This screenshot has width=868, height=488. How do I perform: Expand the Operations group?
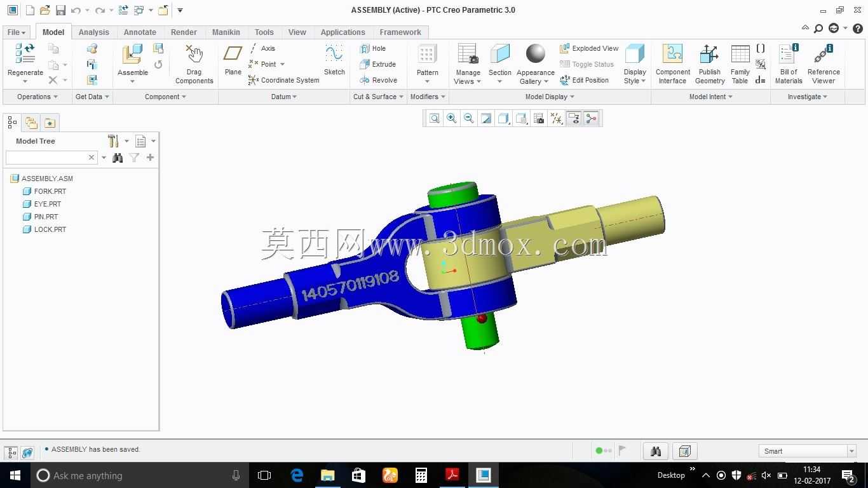[x=37, y=97]
